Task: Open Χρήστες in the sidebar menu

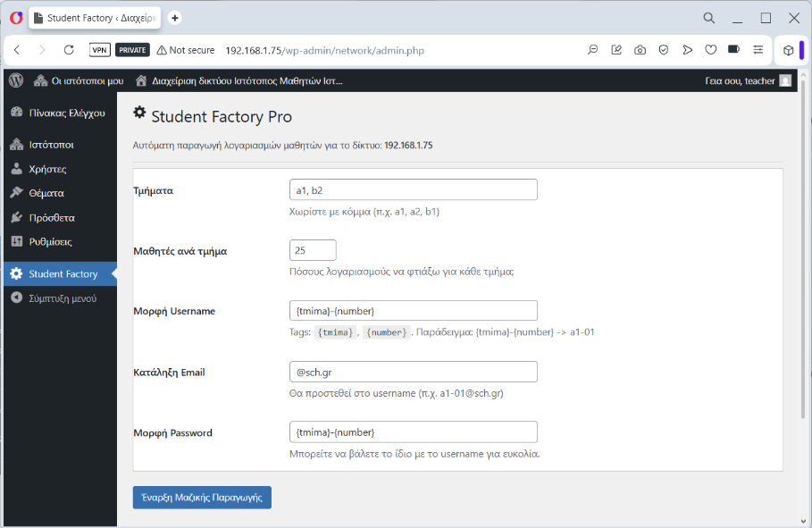Action: click(47, 169)
